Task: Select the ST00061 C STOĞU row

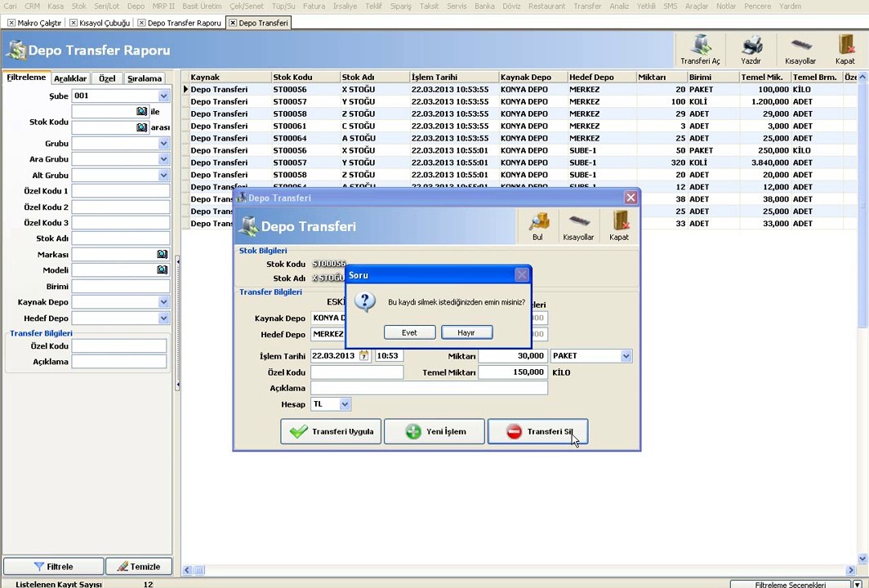Action: tap(518, 126)
